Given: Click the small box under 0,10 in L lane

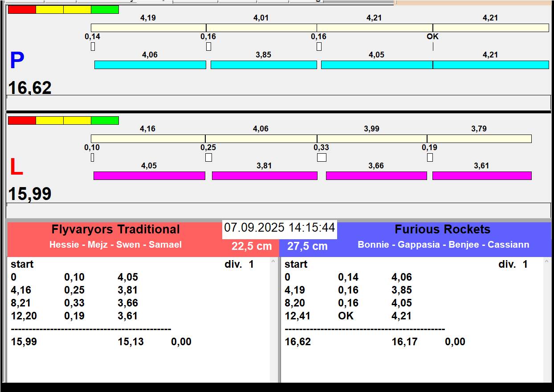Looking at the screenshot, I should [x=92, y=157].
